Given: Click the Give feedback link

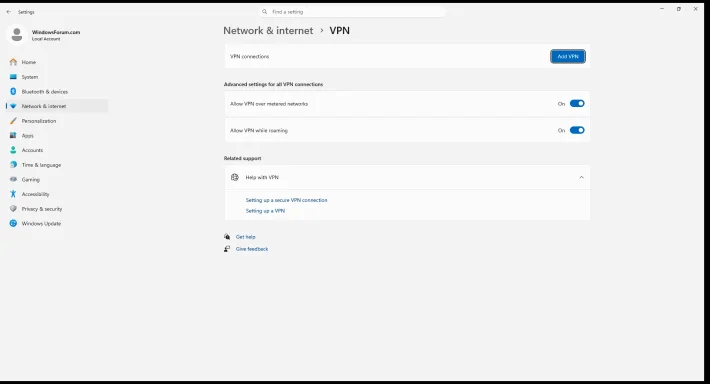Looking at the screenshot, I should tap(252, 249).
